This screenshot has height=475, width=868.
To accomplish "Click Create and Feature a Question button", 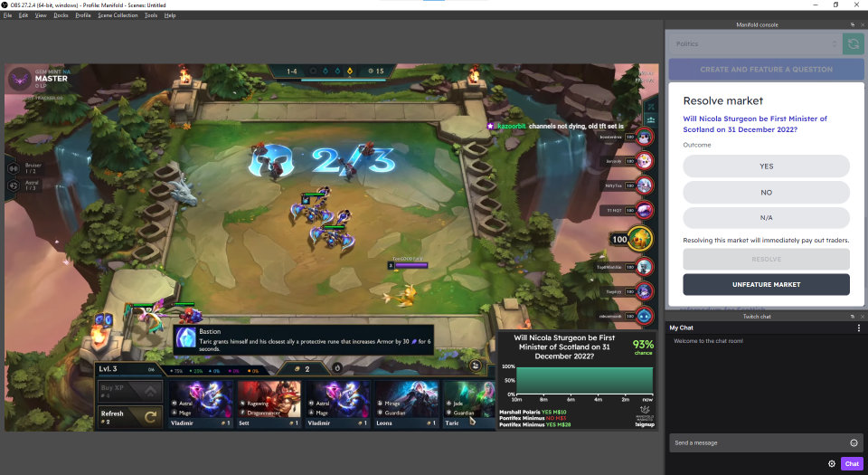I will pyautogui.click(x=766, y=69).
